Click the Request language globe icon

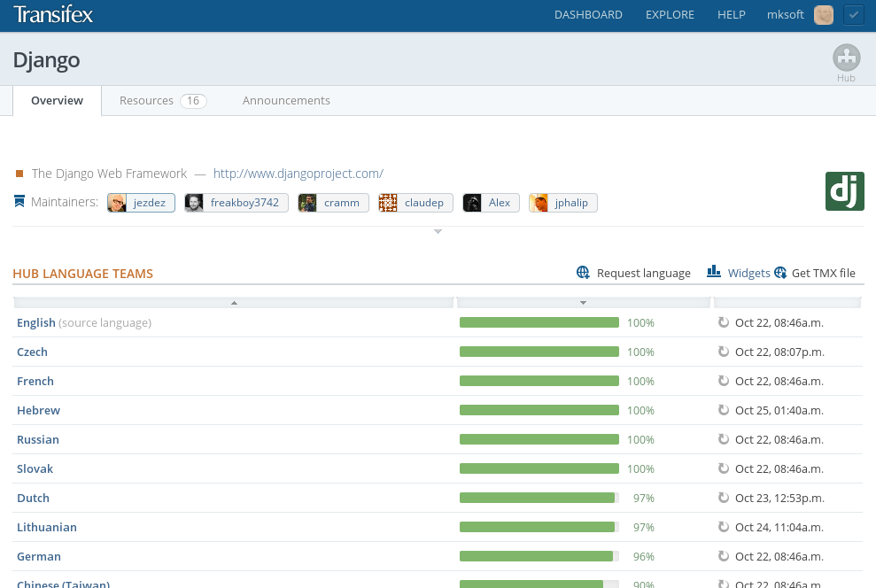583,273
